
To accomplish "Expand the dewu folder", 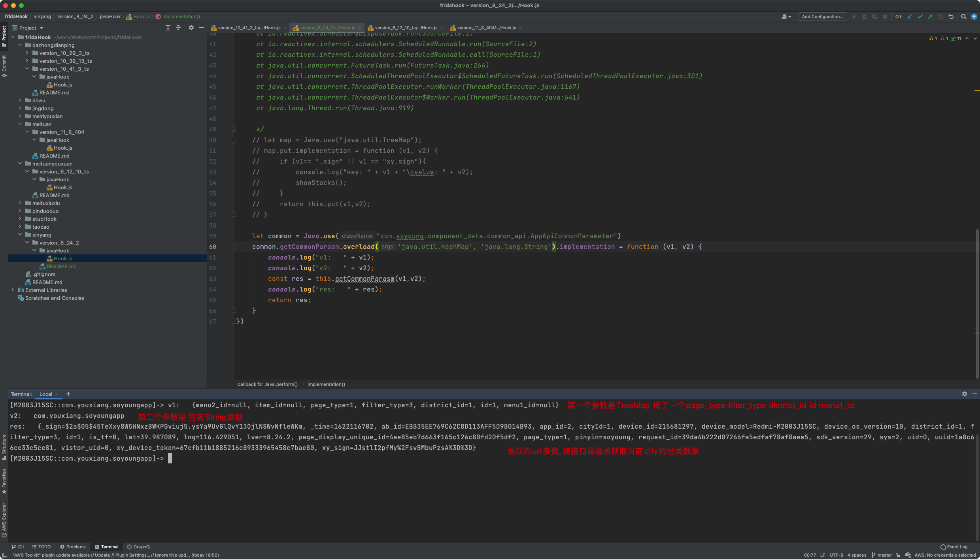I will coord(20,100).
